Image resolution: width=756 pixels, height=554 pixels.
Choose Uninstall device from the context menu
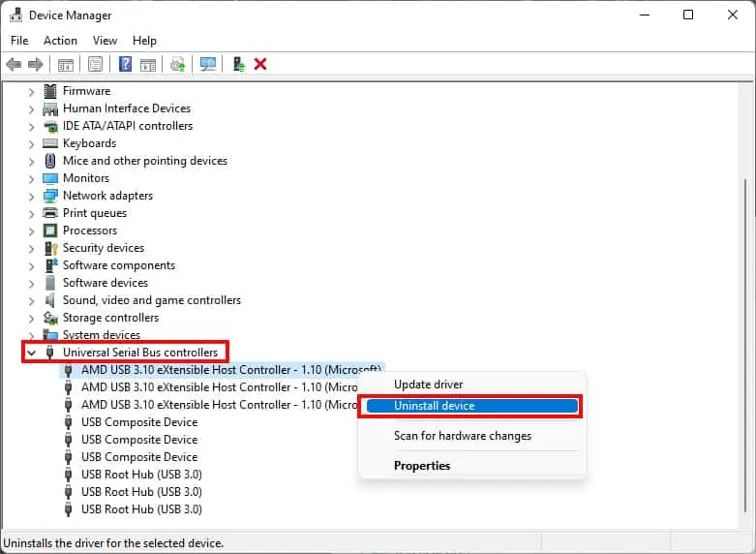(471, 406)
